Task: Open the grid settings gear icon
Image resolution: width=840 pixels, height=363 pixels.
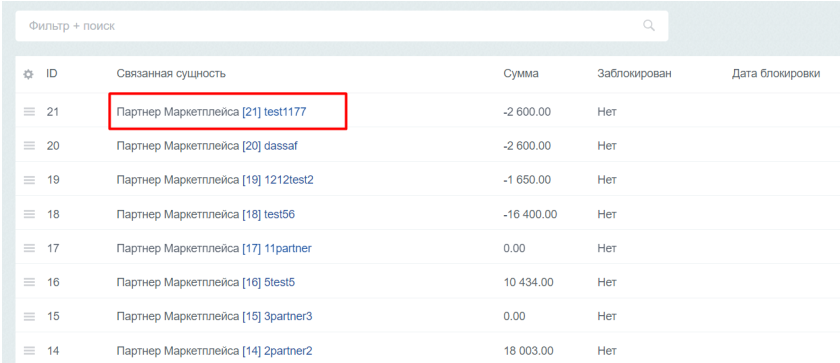Action: point(28,74)
